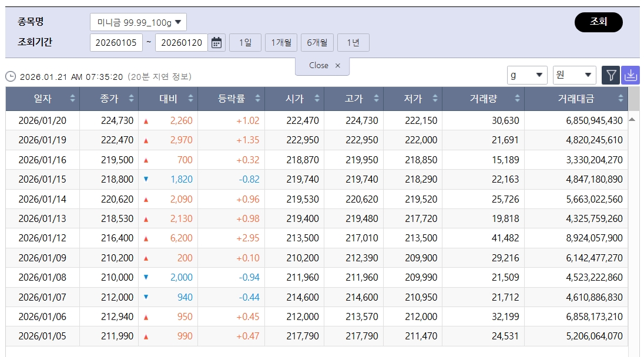Select the 1개월 period button
The width and height of the screenshot is (644, 357).
pos(281,43)
